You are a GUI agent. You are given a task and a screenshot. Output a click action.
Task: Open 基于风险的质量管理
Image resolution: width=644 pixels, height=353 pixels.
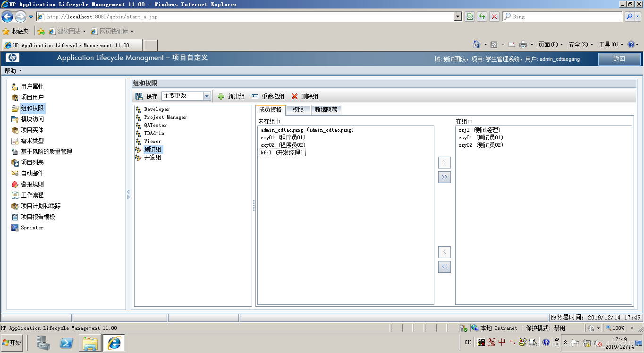tap(46, 151)
